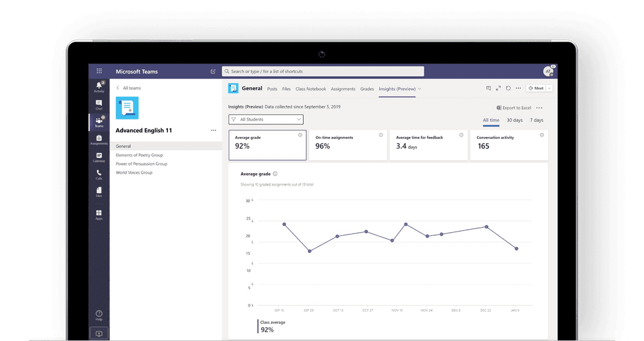This screenshot has height=341, width=644.
Task: Open the Power of Persuassion Group channel
Action: [142, 164]
